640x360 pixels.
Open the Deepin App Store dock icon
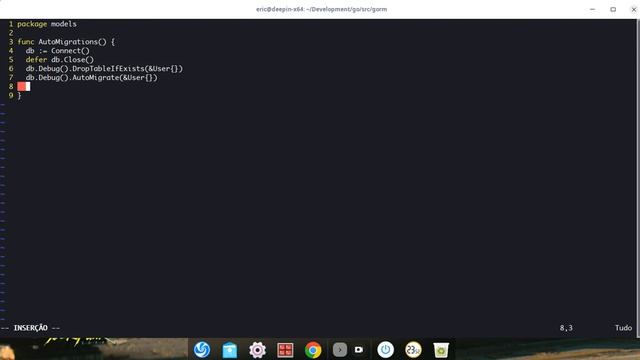coord(229,350)
